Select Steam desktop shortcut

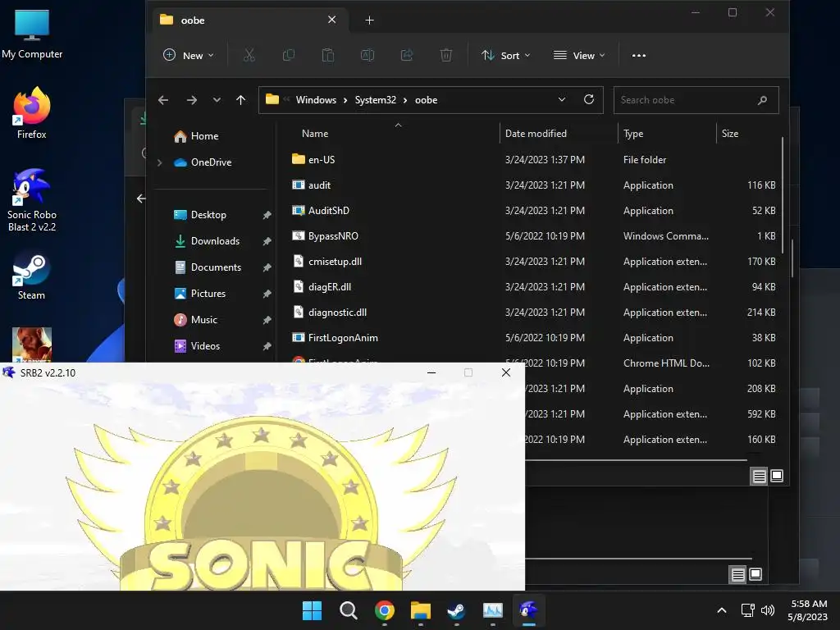(32, 277)
